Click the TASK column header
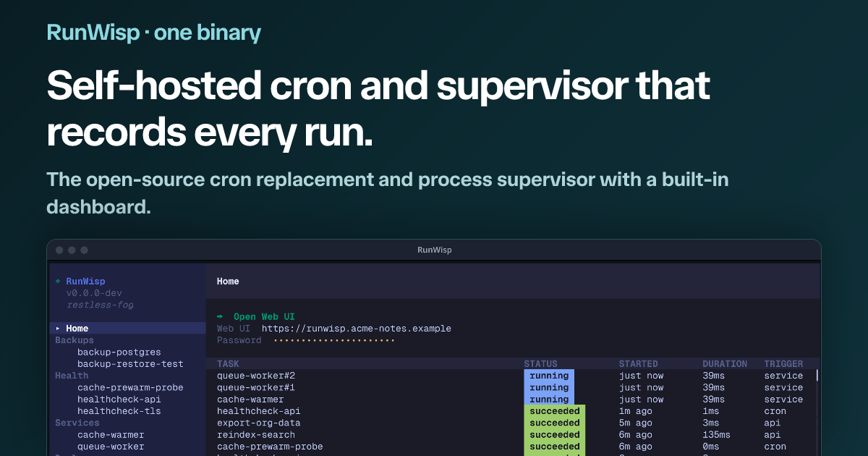This screenshot has height=456, width=868. tap(228, 364)
